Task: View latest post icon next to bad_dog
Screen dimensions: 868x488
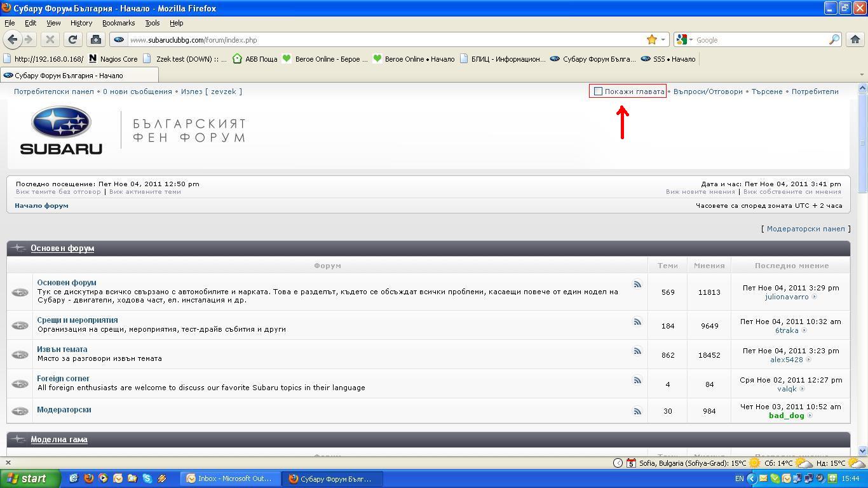Action: (x=810, y=416)
